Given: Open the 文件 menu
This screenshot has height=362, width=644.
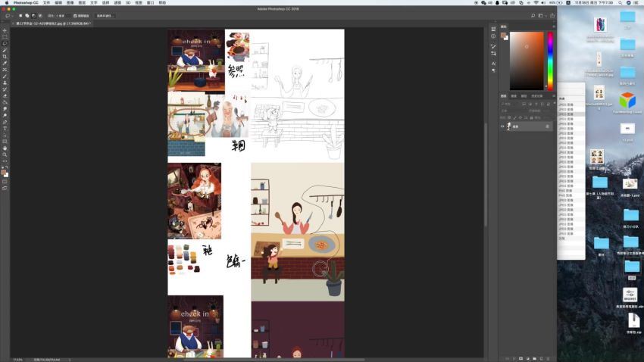Looking at the screenshot, I should click(x=46, y=2).
